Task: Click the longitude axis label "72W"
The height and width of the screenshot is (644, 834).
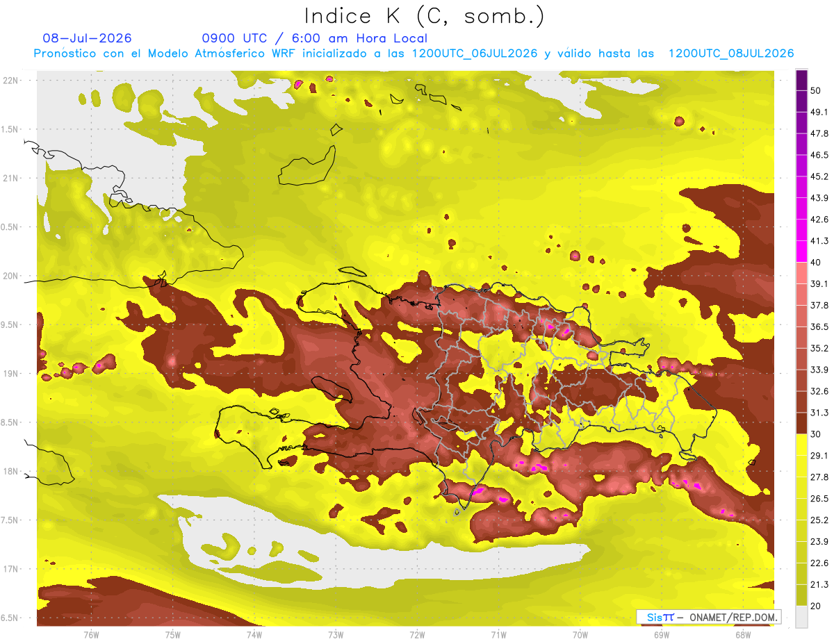Action: 417,634
